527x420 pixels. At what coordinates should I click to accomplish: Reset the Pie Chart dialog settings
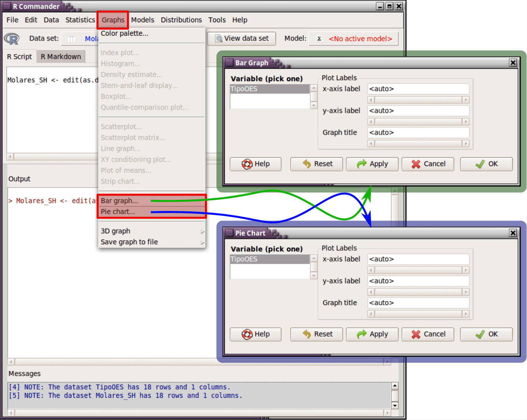coord(317,334)
